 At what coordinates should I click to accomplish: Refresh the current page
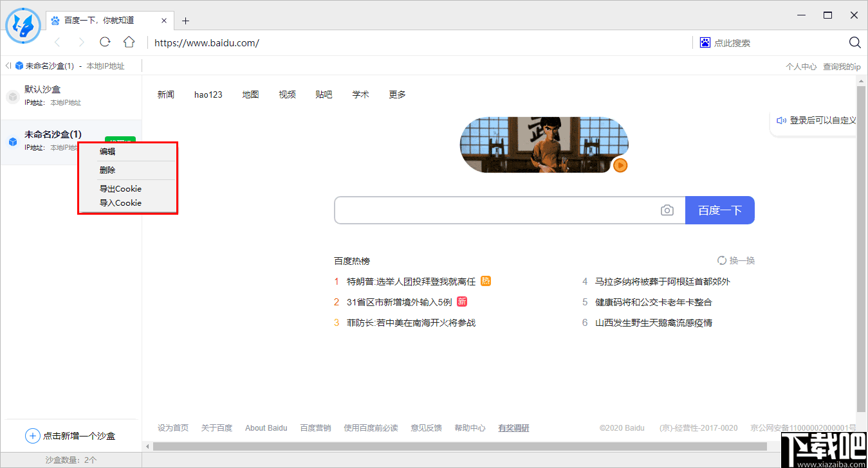(x=105, y=42)
